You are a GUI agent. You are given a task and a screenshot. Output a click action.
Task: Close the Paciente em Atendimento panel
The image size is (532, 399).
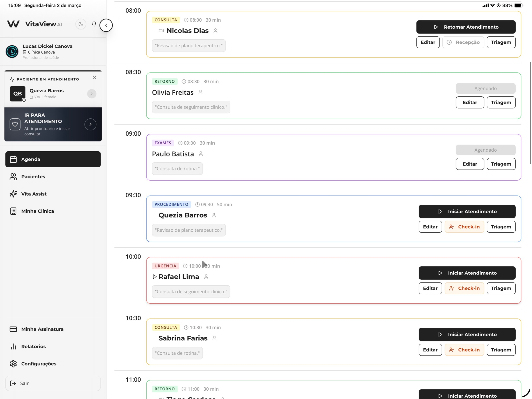pos(94,78)
